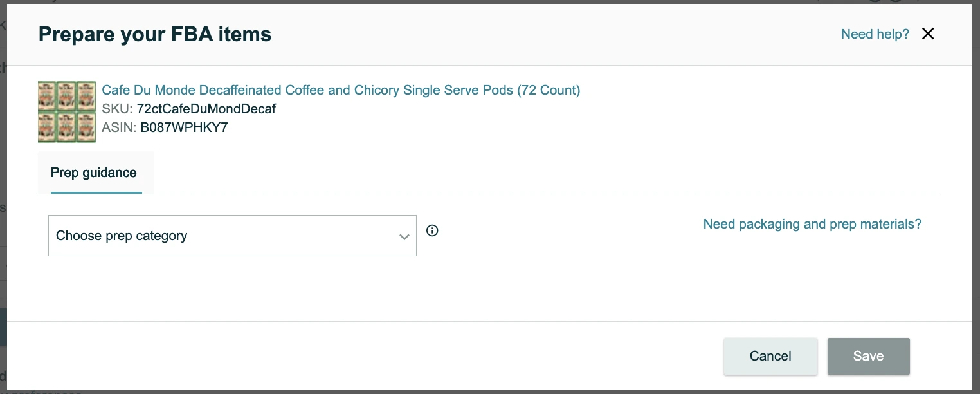The image size is (980, 394).
Task: Open the Choose prep category dropdown
Action: [x=232, y=236]
